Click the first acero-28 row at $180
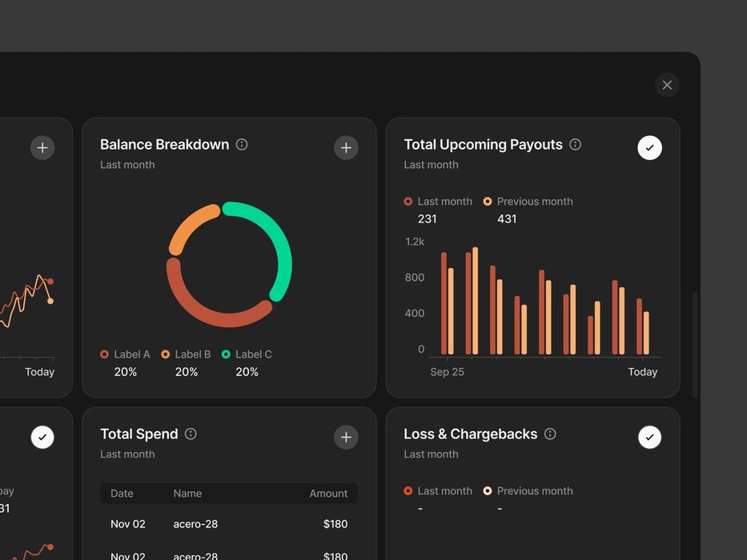This screenshot has width=747, height=560. click(x=229, y=524)
